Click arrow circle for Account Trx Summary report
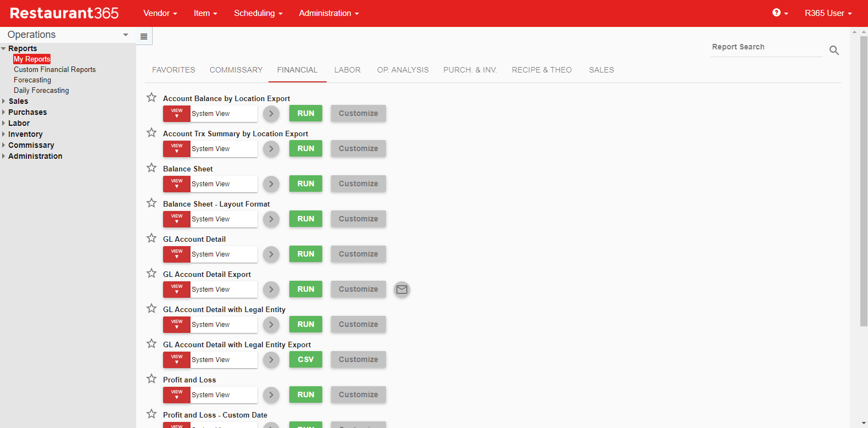 pos(271,149)
